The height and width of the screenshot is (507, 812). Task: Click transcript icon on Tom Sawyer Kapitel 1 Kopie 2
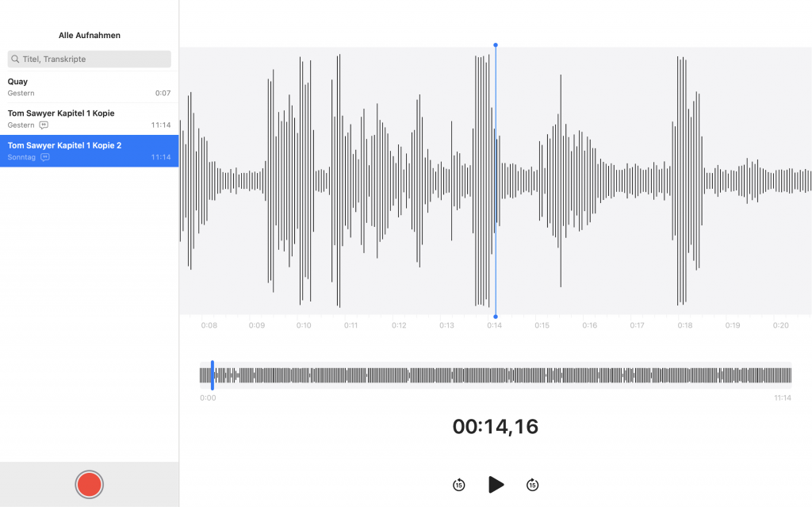(45, 157)
